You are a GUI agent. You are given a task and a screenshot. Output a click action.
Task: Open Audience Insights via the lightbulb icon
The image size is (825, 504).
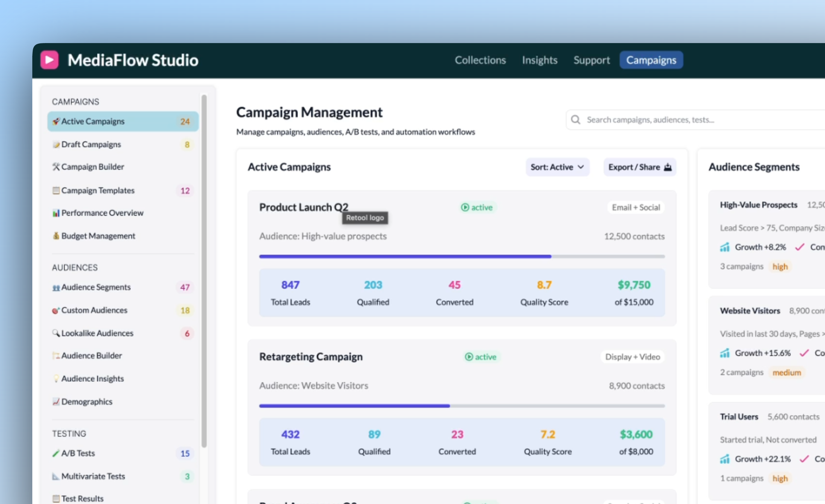point(56,379)
